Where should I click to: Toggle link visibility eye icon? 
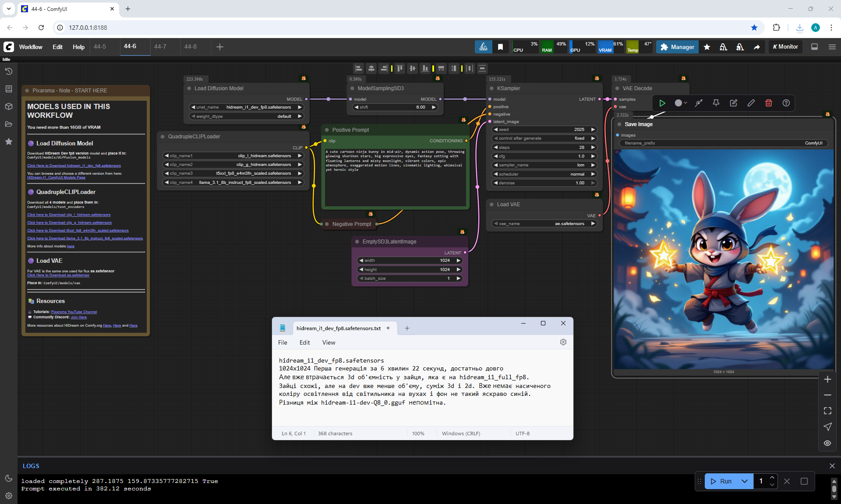[x=827, y=443]
